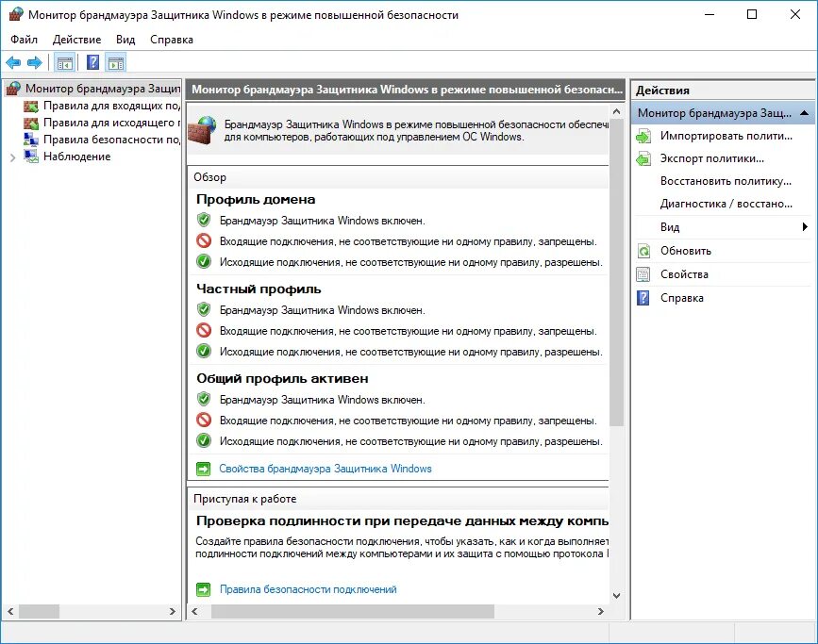The image size is (818, 644).
Task: Click Экспорт политики action
Action: (x=712, y=158)
